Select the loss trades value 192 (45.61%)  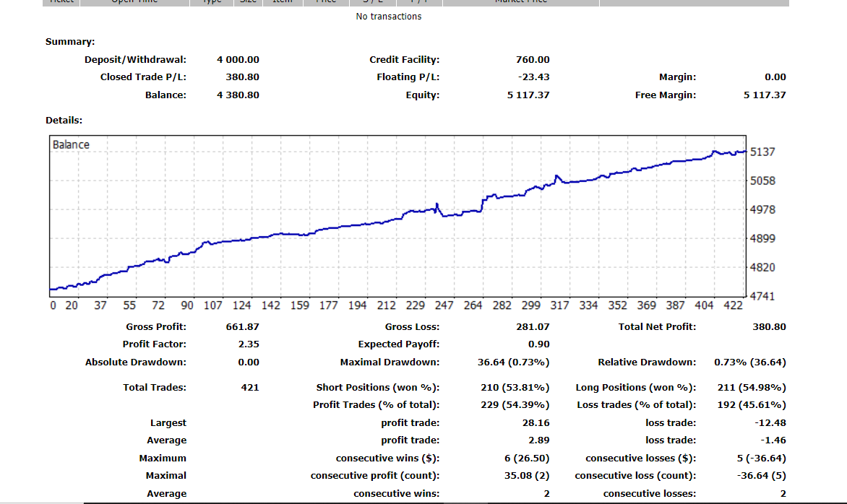[752, 404]
